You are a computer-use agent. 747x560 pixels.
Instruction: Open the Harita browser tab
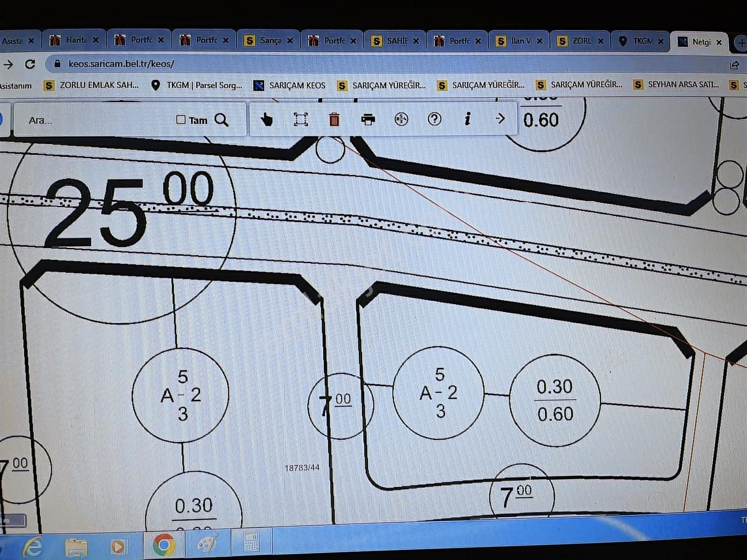(x=75, y=40)
